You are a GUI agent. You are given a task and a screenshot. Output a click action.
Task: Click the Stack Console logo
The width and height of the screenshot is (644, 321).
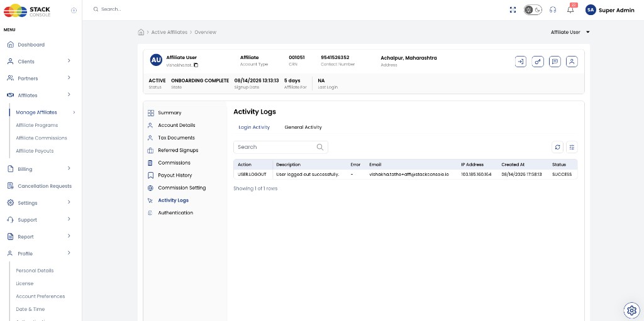(x=27, y=10)
